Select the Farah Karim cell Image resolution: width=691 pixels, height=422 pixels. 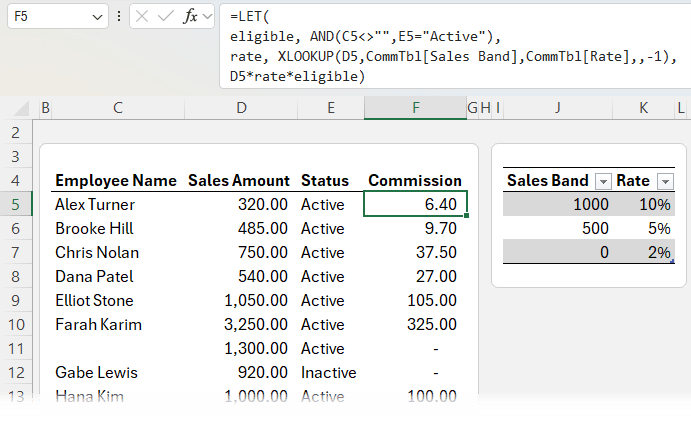[118, 325]
